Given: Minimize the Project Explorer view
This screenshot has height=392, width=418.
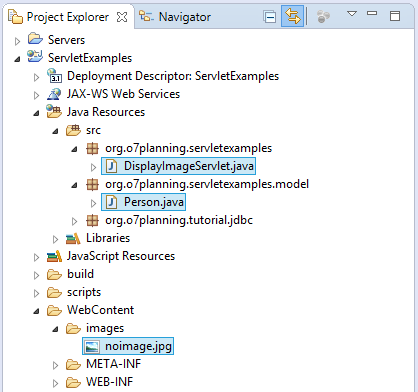Looking at the screenshot, I should (372, 13).
